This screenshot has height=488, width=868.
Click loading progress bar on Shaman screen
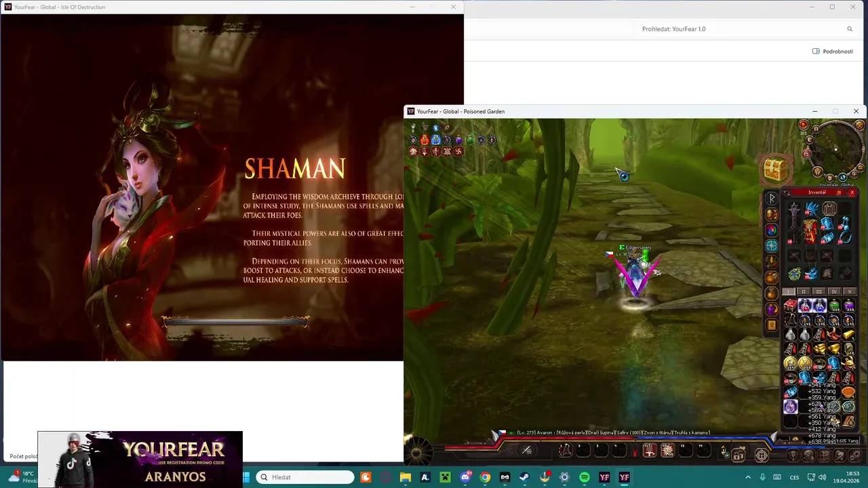(x=235, y=321)
